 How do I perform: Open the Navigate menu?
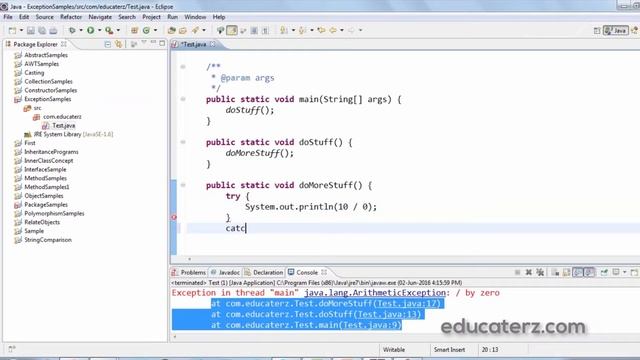(x=100, y=17)
